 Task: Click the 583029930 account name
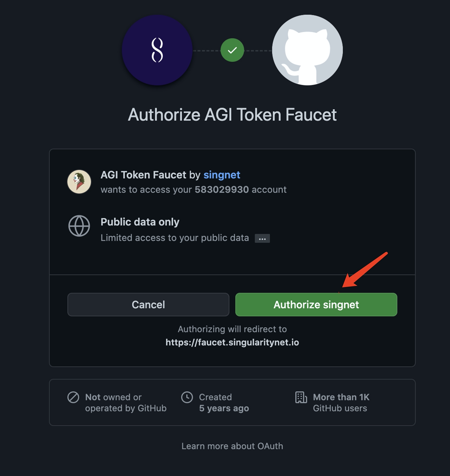pyautogui.click(x=222, y=190)
